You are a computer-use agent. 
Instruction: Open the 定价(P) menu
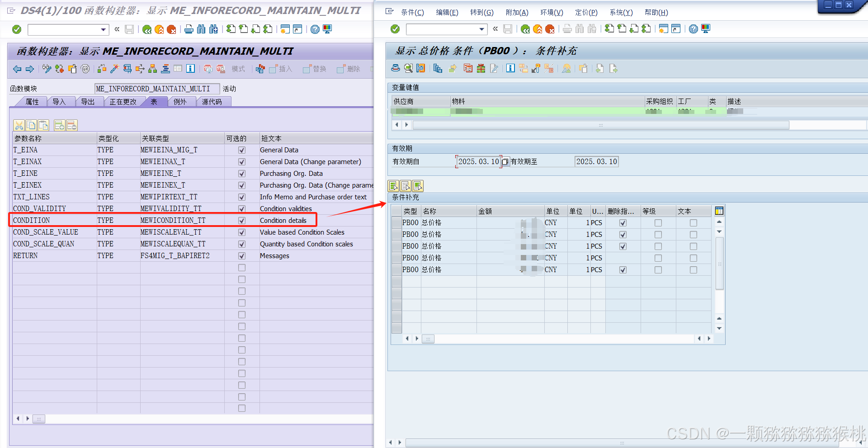586,12
